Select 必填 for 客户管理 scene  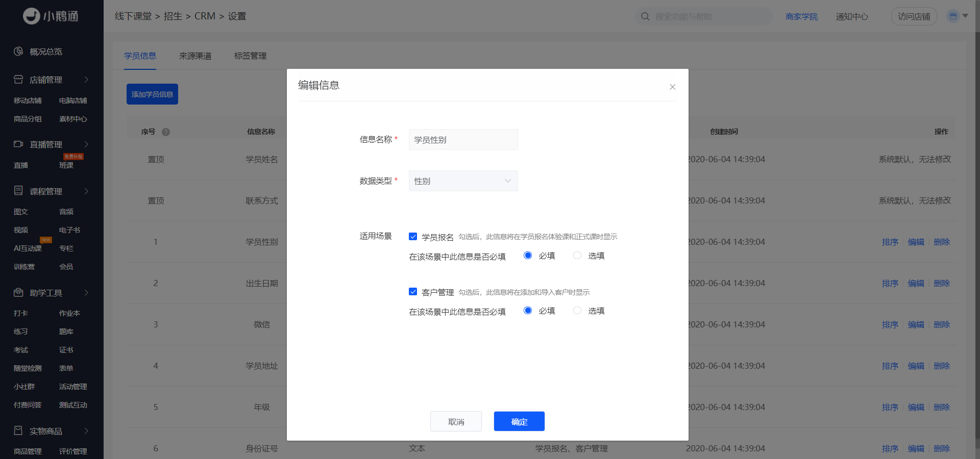[528, 311]
